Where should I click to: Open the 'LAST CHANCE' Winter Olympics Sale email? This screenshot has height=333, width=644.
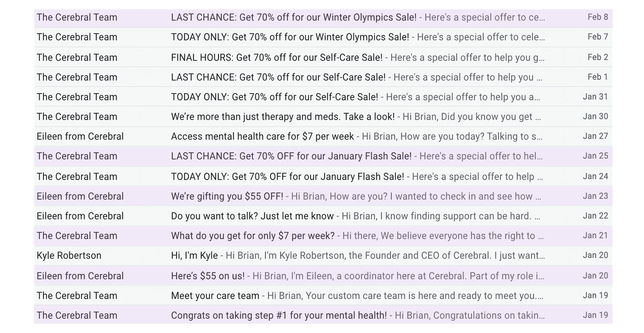(x=293, y=18)
